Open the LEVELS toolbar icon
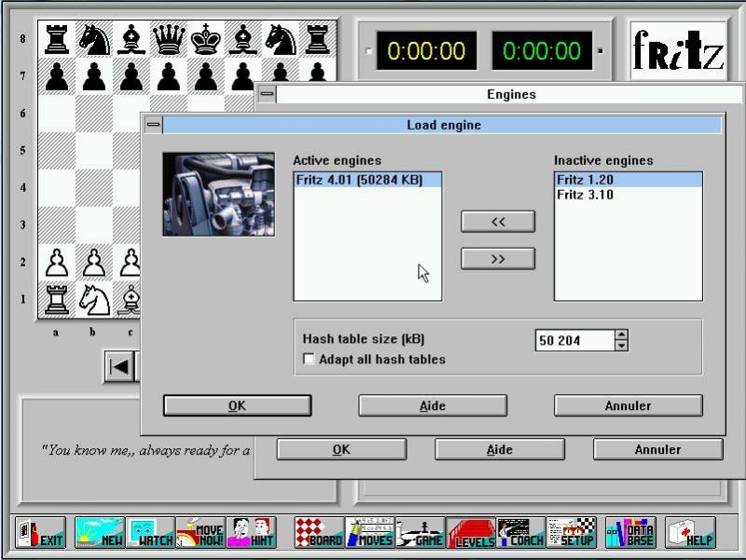The width and height of the screenshot is (746, 560). pos(470,532)
